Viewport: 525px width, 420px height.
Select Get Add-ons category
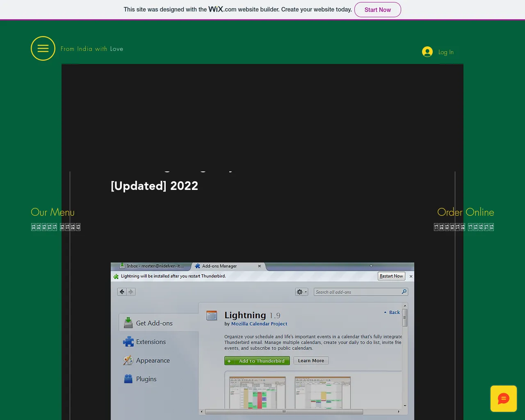pyautogui.click(x=159, y=323)
